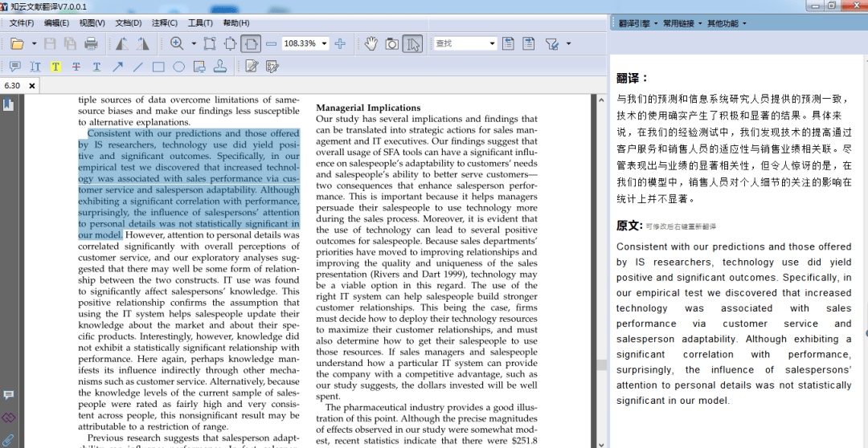Viewport: 868px width, 448px height.
Task: Select the typewriter text tool
Action: (x=35, y=67)
